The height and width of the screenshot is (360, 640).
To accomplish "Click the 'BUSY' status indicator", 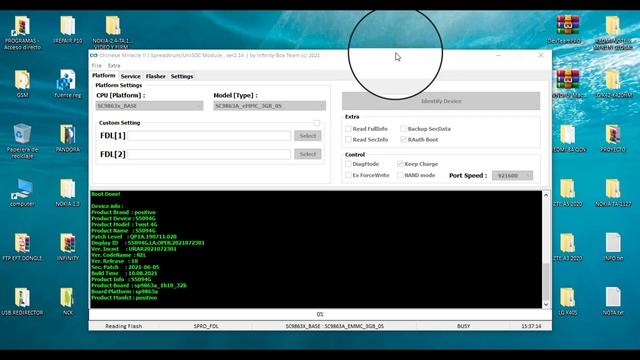I will click(x=463, y=326).
